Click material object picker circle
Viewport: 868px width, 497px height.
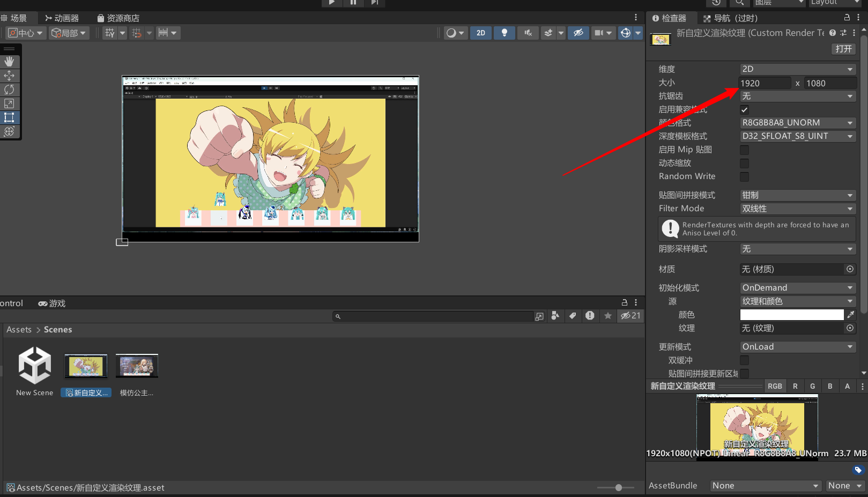[x=850, y=269]
